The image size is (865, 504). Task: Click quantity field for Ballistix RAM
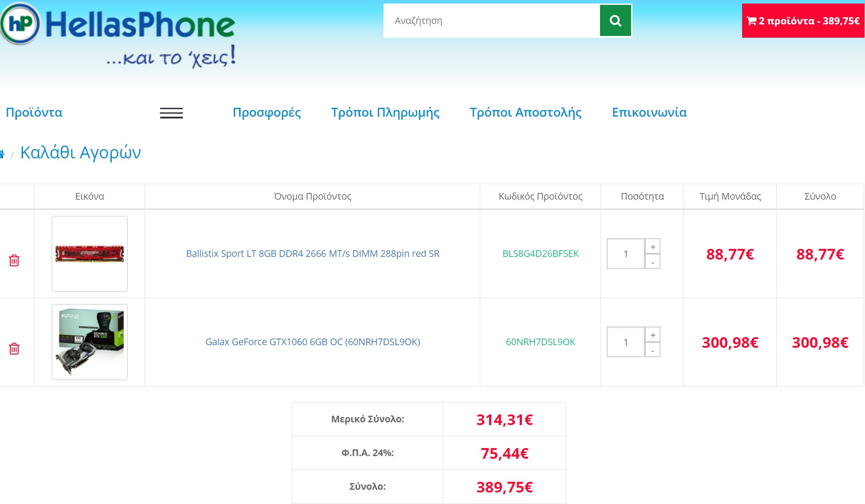[626, 254]
